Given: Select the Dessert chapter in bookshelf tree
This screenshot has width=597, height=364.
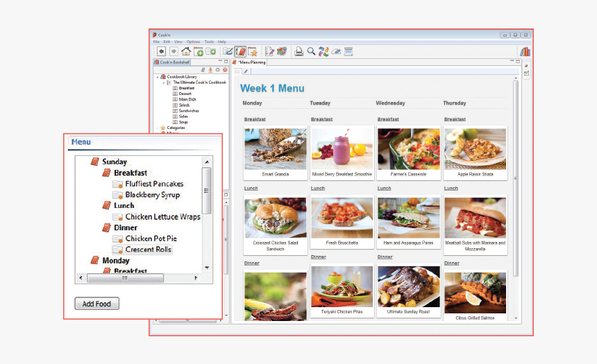Looking at the screenshot, I should [x=185, y=94].
